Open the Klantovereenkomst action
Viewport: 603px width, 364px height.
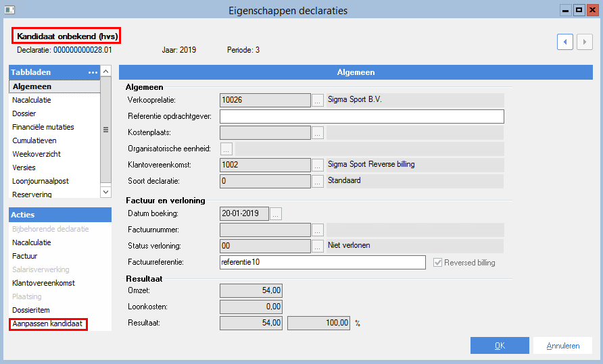tap(43, 283)
